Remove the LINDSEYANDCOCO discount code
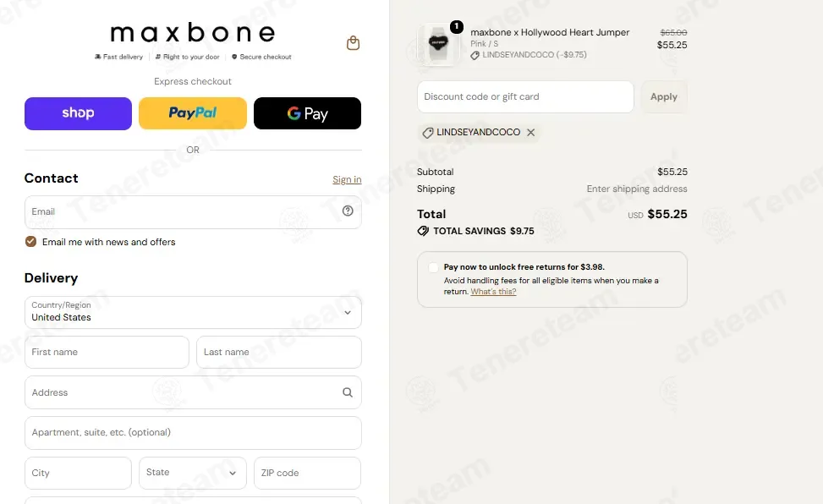 tap(530, 132)
